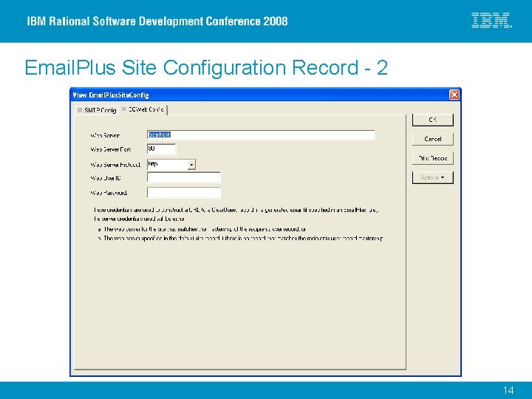Image resolution: width=532 pixels, height=399 pixels.
Task: Click the Web Password field
Action: 183,193
